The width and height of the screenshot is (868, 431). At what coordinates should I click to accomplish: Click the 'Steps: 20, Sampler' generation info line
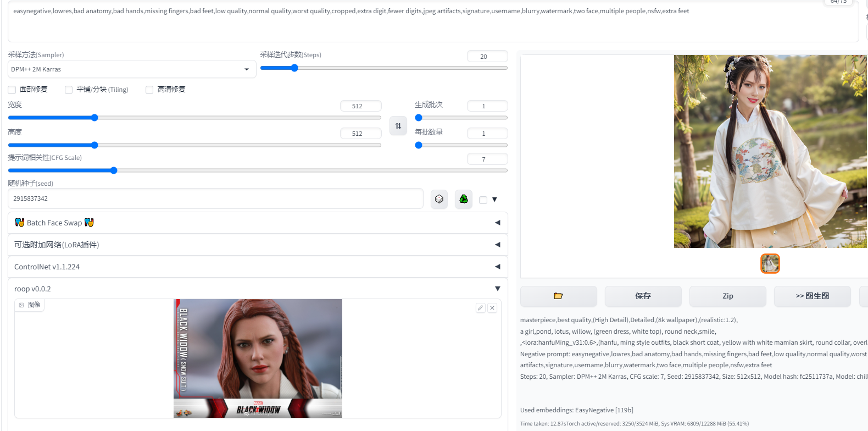(694, 377)
